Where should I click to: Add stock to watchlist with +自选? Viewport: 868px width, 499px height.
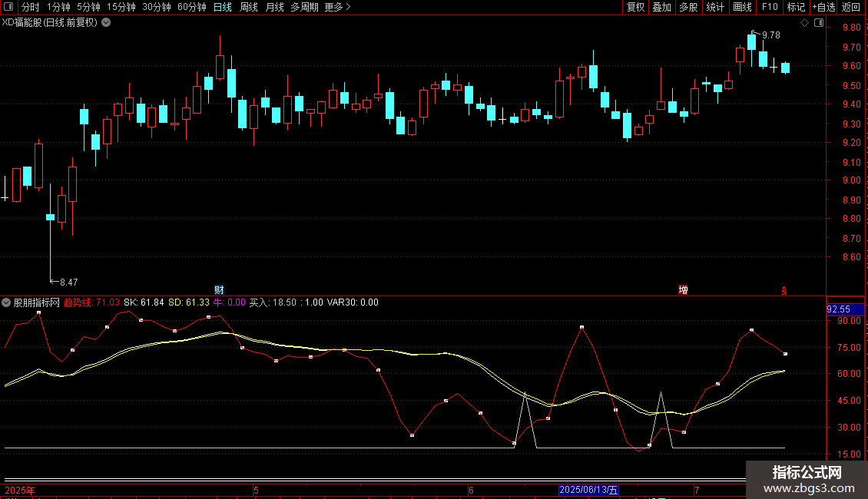(823, 8)
